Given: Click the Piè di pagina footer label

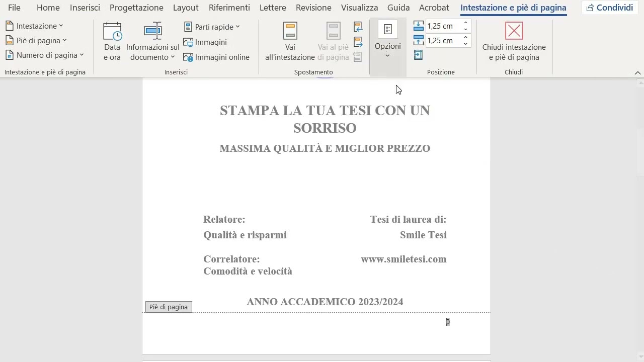Looking at the screenshot, I should 169,307.
